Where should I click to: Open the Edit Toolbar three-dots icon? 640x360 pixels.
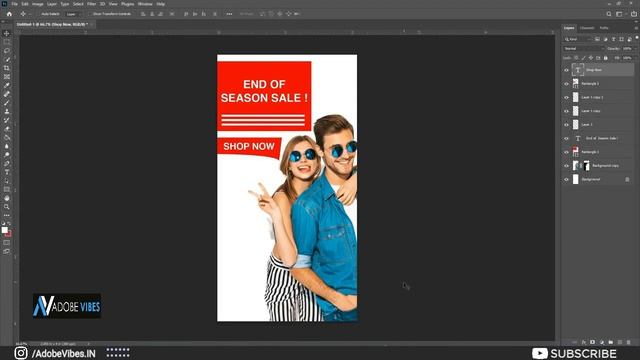pyautogui.click(x=7, y=215)
